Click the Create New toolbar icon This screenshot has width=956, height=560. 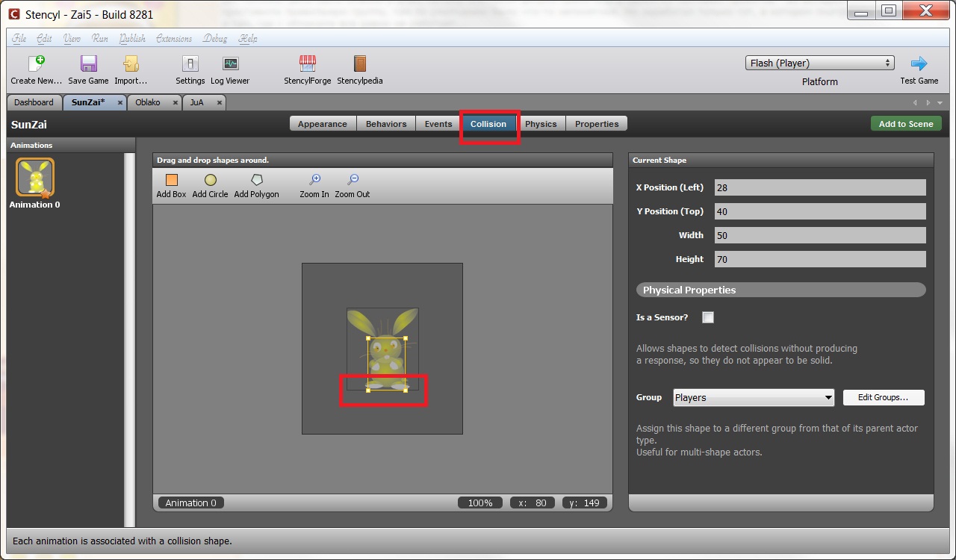[x=37, y=64]
